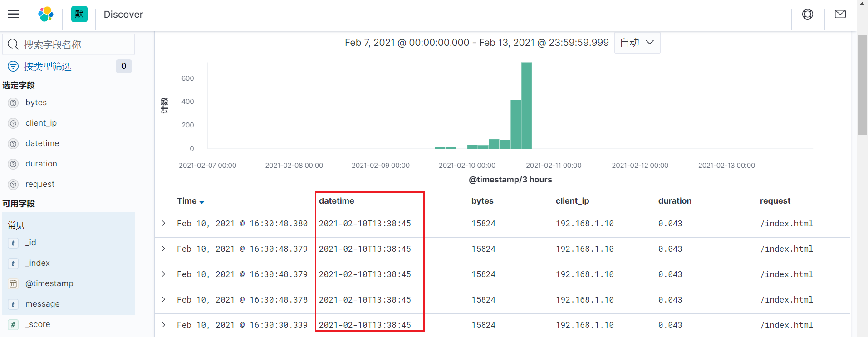Expand the row timestamped 16:30:30.339

click(x=163, y=325)
